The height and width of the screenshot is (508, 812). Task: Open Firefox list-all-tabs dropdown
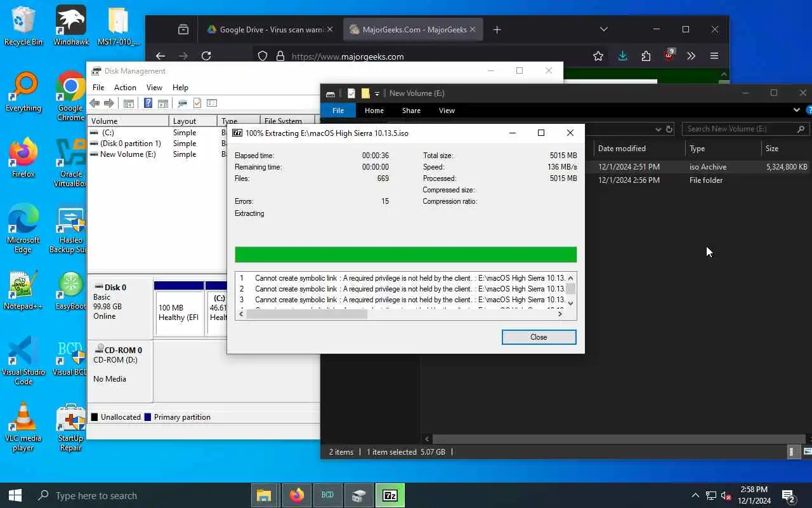[604, 29]
